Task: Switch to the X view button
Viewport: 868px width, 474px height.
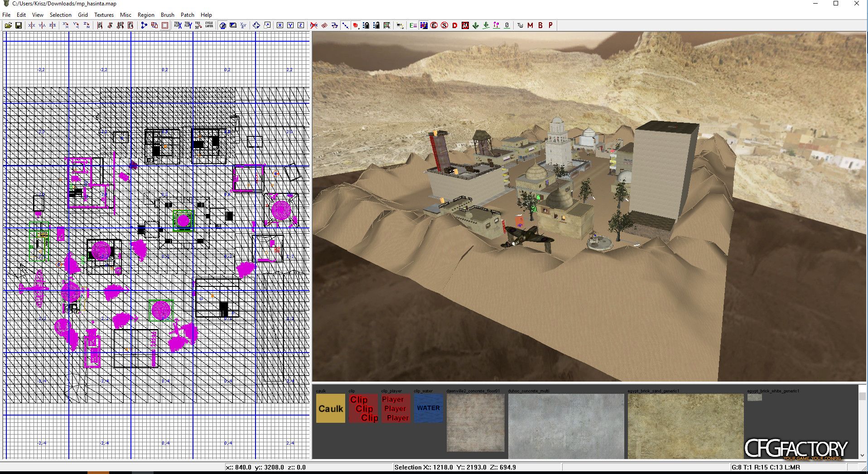Action: (280, 25)
